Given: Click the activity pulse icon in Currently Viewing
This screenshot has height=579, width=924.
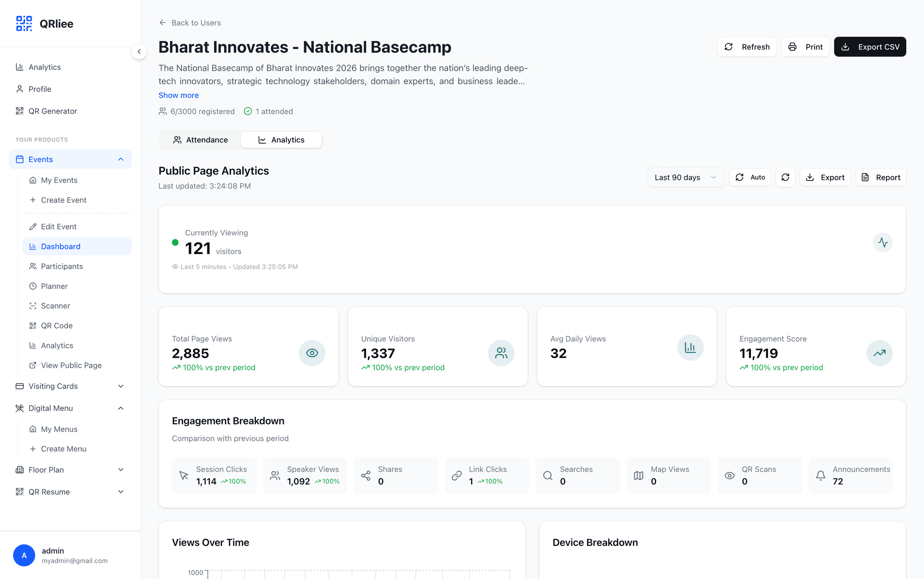Looking at the screenshot, I should pyautogui.click(x=883, y=242).
